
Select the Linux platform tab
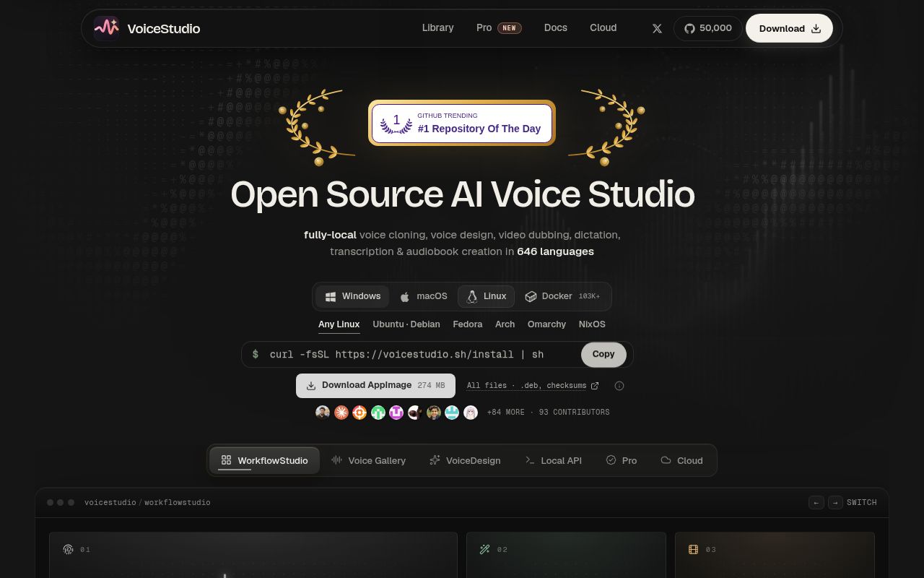487,296
